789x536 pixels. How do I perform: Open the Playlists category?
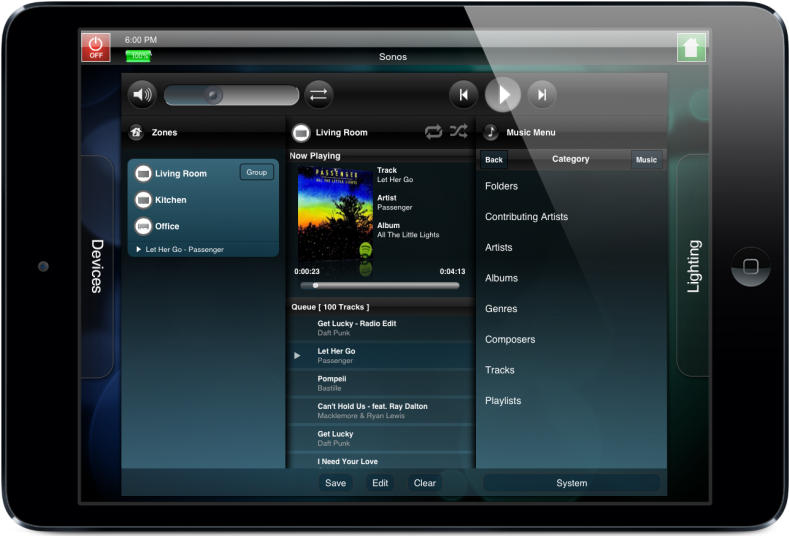(x=503, y=401)
